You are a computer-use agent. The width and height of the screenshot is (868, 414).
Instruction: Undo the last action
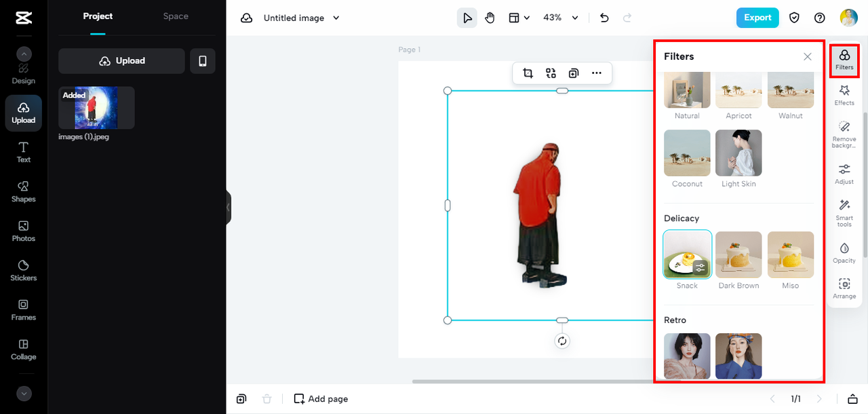tap(605, 18)
